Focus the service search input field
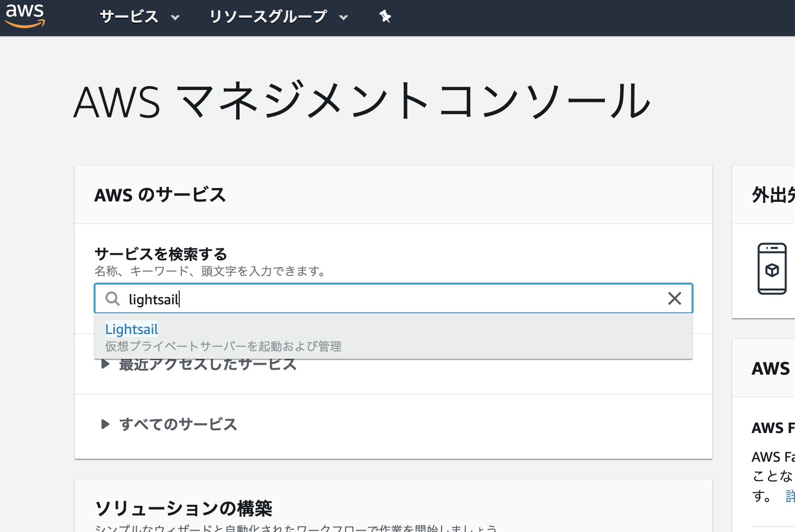Screen dimensions: 795x532 396,298
